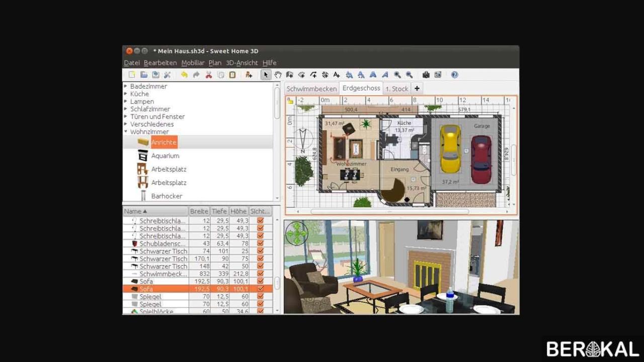Select the arrow Select mode tool
This screenshot has height=362, width=644.
click(266, 75)
